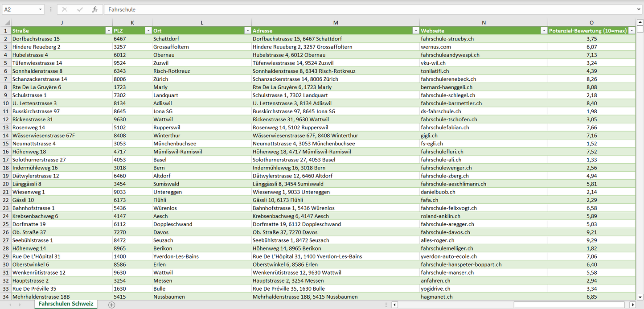Open Potenzial-Bewertung filter dropdown
This screenshot has width=644, height=309.
click(632, 31)
